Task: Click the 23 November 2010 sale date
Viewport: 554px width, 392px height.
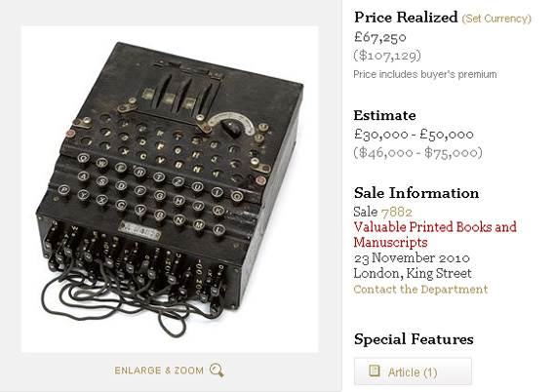Action: click(x=412, y=257)
